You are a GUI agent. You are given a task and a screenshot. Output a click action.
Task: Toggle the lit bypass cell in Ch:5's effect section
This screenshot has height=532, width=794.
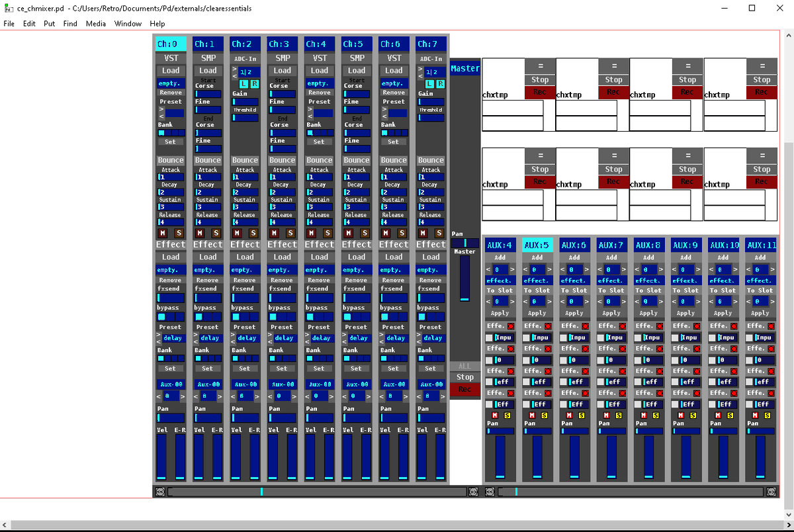point(347,317)
